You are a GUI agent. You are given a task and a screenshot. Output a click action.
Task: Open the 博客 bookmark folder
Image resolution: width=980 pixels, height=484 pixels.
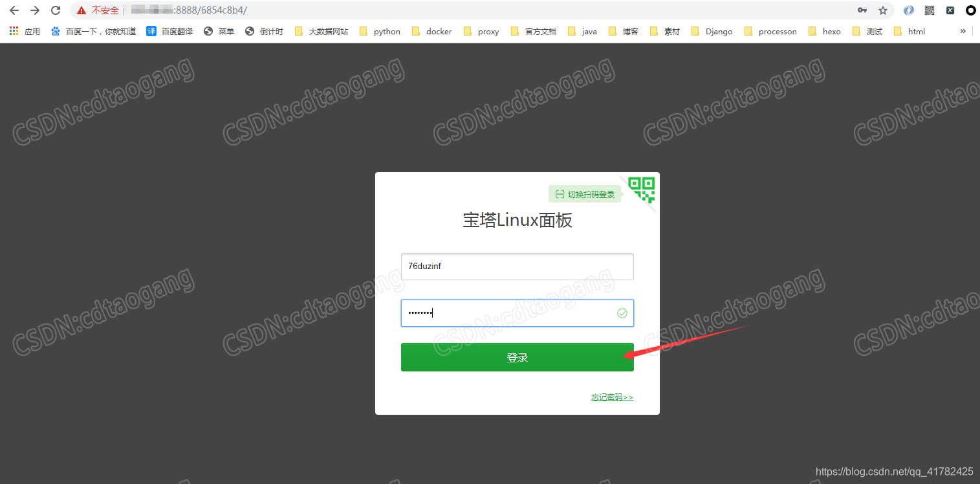point(623,31)
